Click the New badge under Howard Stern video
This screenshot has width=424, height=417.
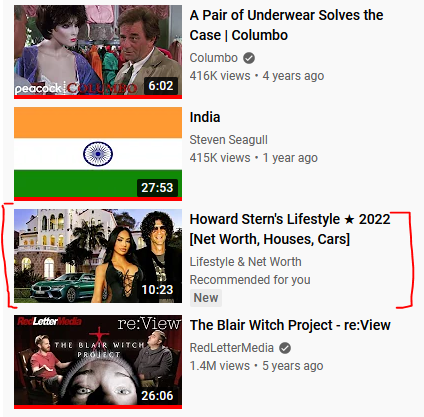click(x=206, y=298)
